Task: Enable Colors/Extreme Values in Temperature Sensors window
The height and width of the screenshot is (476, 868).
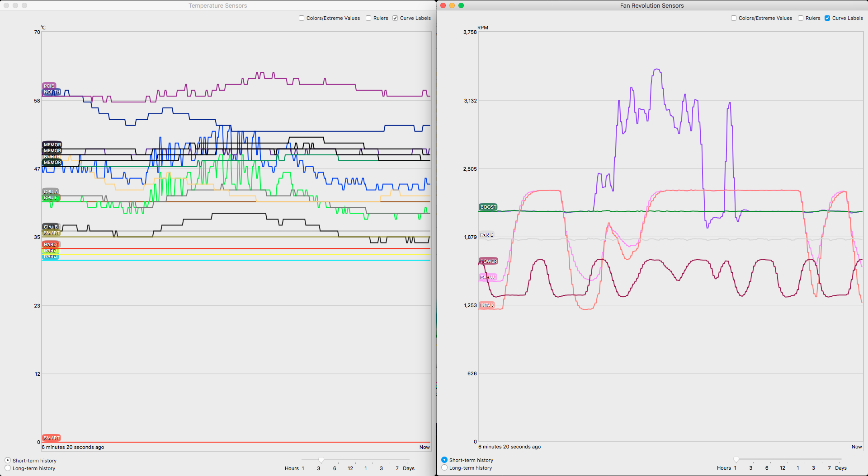Action: coord(302,18)
